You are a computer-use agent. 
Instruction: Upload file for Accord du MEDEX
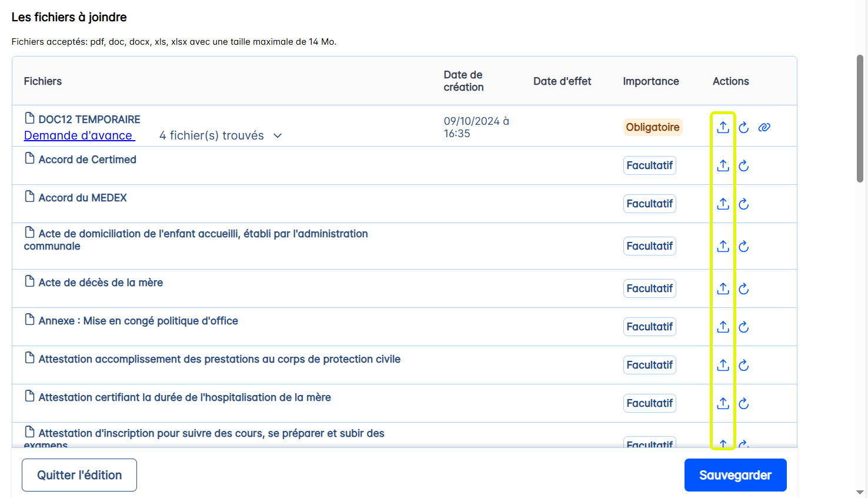tap(723, 204)
